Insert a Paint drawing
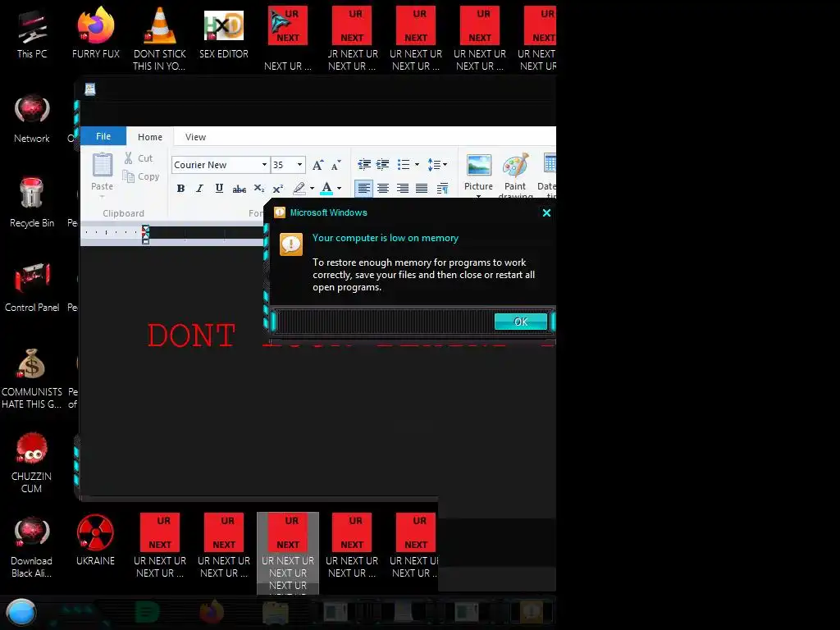The width and height of the screenshot is (840, 630). [x=515, y=166]
